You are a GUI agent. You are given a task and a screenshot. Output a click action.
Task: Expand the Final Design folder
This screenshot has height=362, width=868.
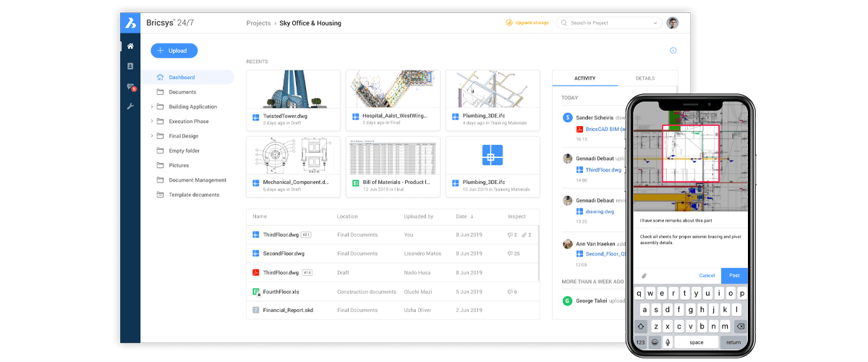pyautogui.click(x=151, y=136)
